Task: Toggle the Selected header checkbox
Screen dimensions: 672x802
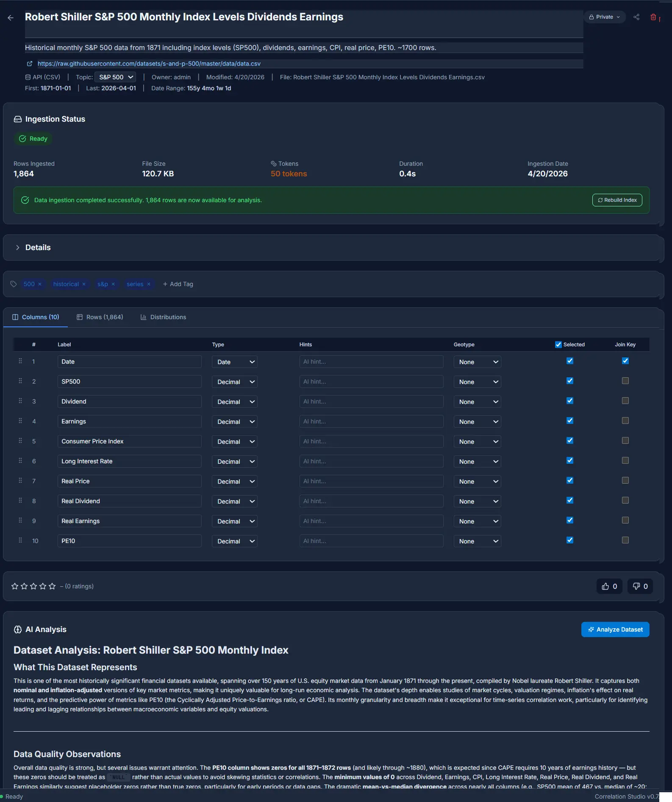Action: 558,345
